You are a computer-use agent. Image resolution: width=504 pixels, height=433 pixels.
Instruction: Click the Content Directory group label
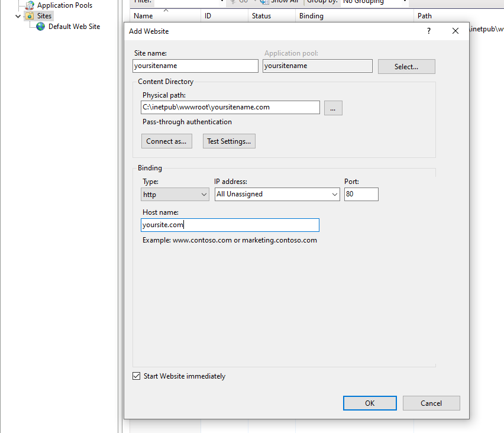(x=166, y=82)
